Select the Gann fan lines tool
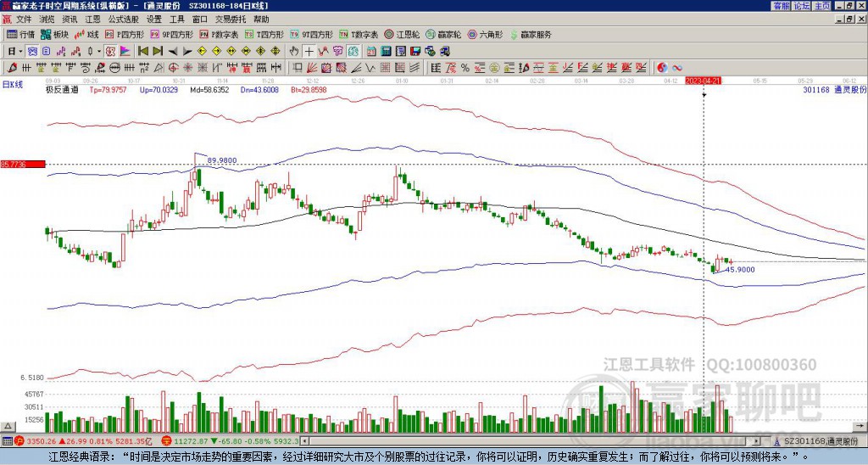 (x=312, y=68)
